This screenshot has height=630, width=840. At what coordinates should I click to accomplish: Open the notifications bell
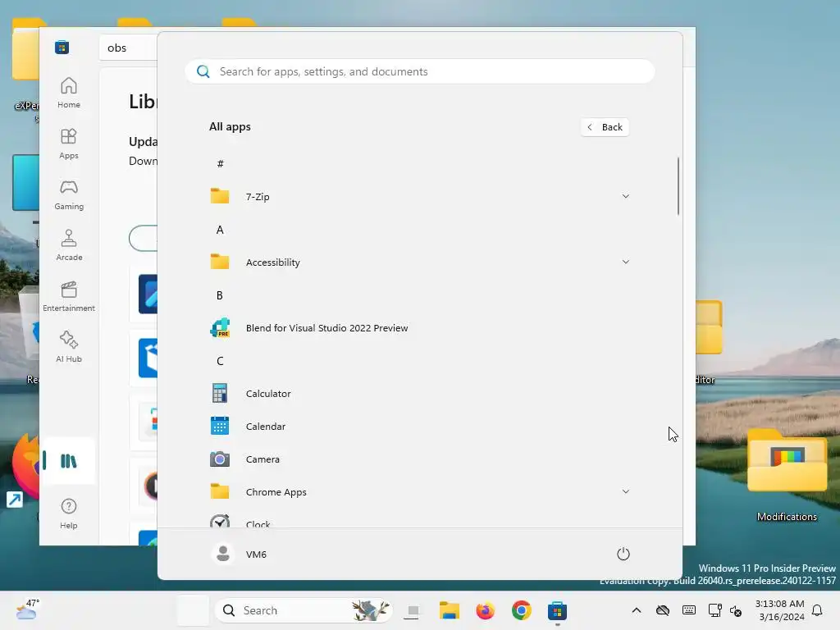(818, 610)
